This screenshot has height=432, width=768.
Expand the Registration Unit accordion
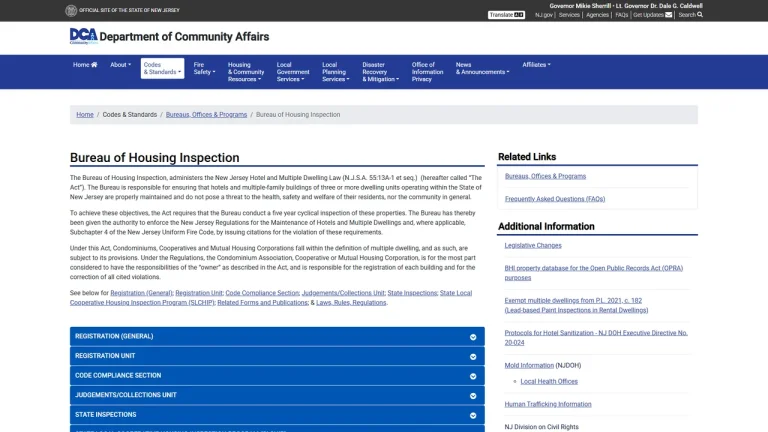pyautogui.click(x=277, y=356)
